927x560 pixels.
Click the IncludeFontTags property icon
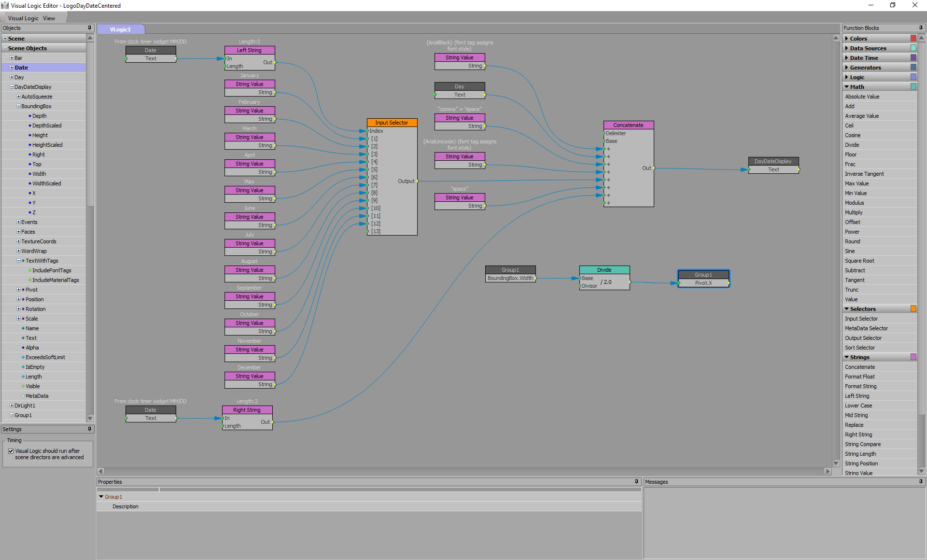30,270
